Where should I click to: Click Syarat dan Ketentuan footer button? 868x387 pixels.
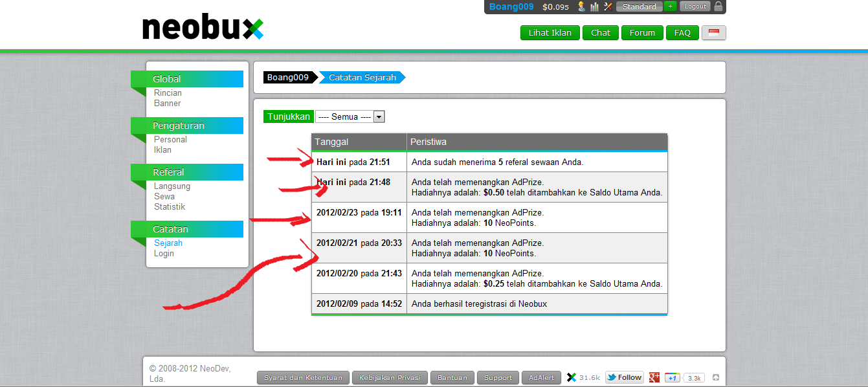[304, 378]
